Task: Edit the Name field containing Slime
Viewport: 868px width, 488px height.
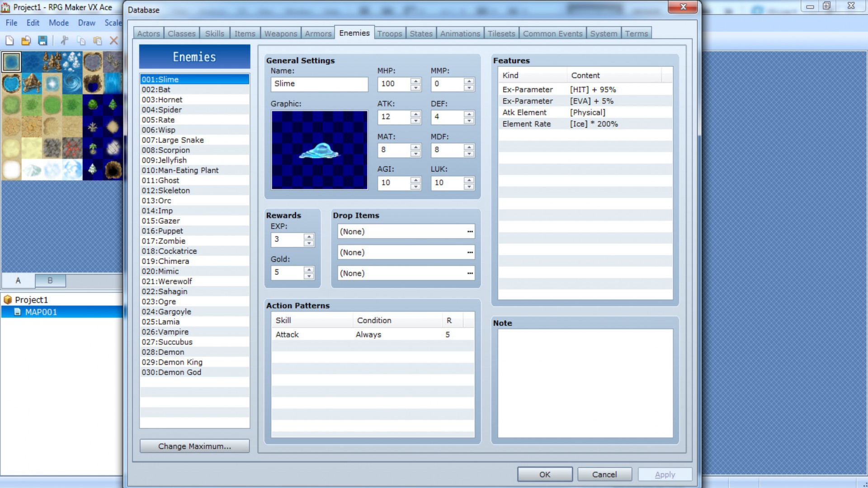Action: click(319, 84)
